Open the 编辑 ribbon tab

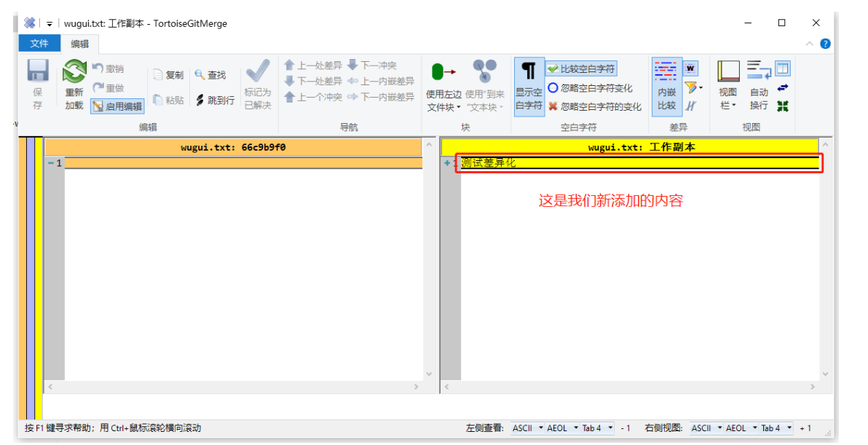tap(80, 43)
